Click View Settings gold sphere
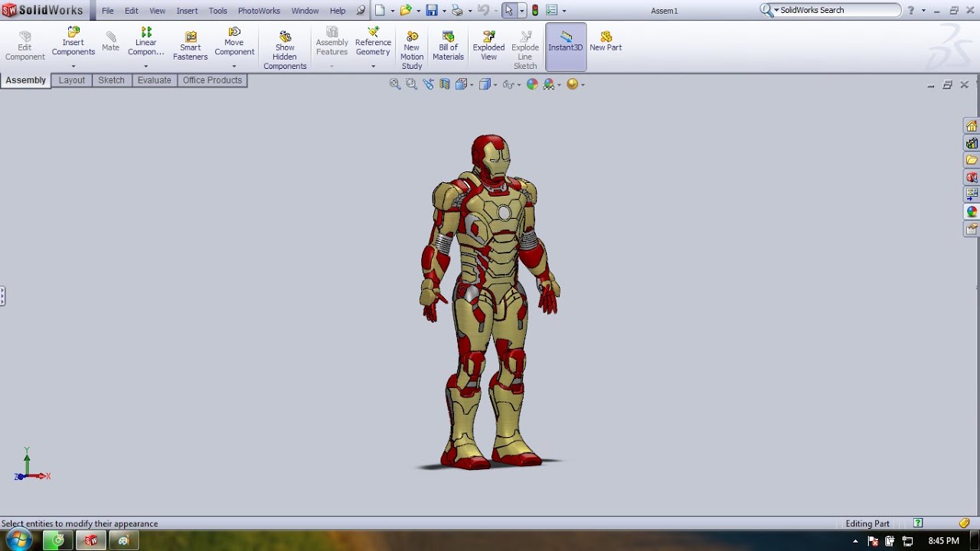This screenshot has height=551, width=980. click(x=572, y=84)
